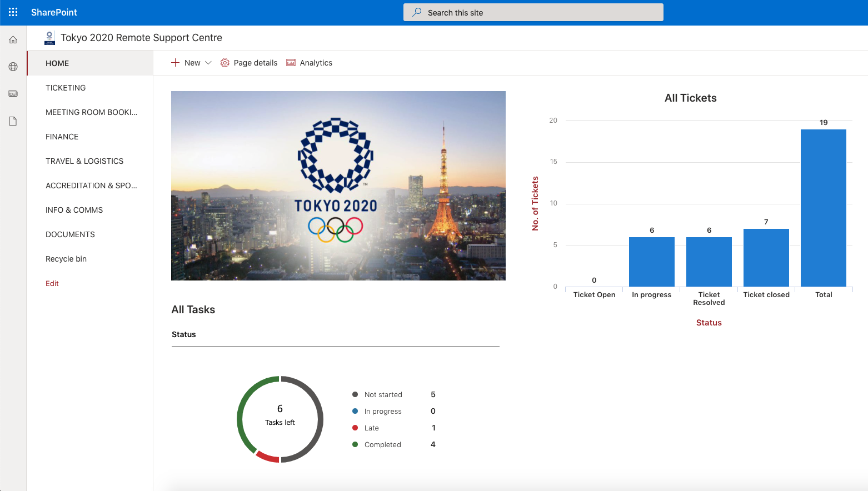868x491 pixels.
Task: Click the Tokyo 2020 banner image
Action: pyautogui.click(x=338, y=186)
